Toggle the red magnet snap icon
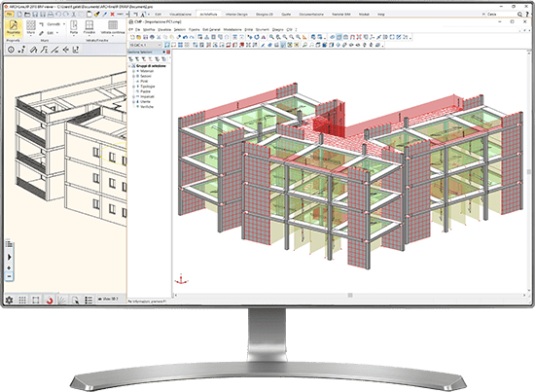Screen dimensions: 535x392 coord(50,301)
